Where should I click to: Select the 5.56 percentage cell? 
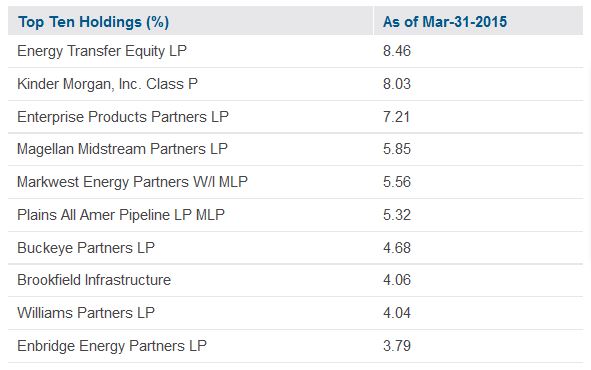(397, 182)
